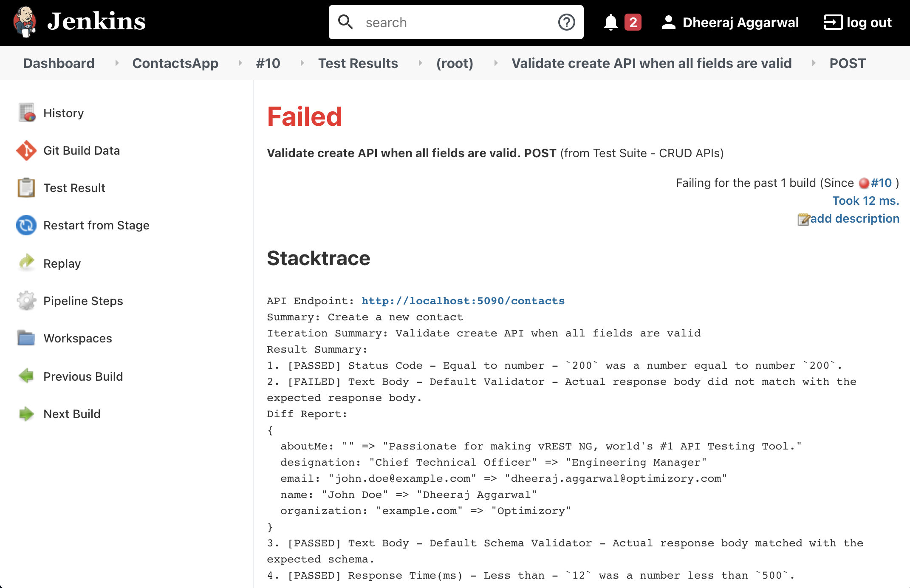Image resolution: width=910 pixels, height=588 pixels.
Task: Open Git Build Data via its icon
Action: coord(26,150)
